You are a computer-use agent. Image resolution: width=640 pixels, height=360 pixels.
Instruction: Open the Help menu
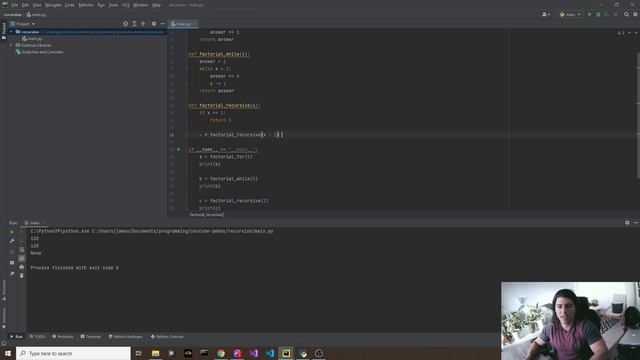point(156,5)
